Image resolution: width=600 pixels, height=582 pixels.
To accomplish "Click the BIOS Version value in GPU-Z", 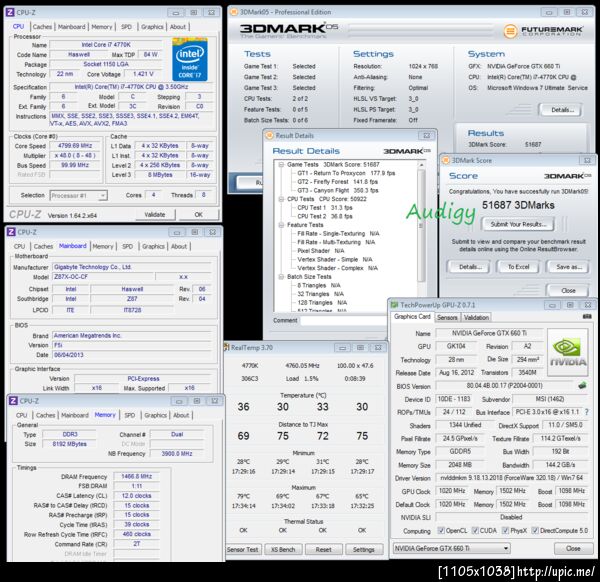I will [504, 386].
